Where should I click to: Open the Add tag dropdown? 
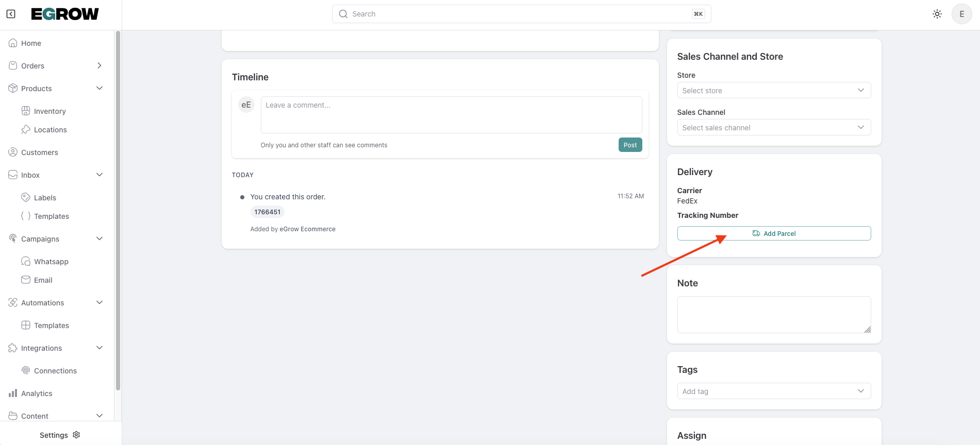click(774, 391)
